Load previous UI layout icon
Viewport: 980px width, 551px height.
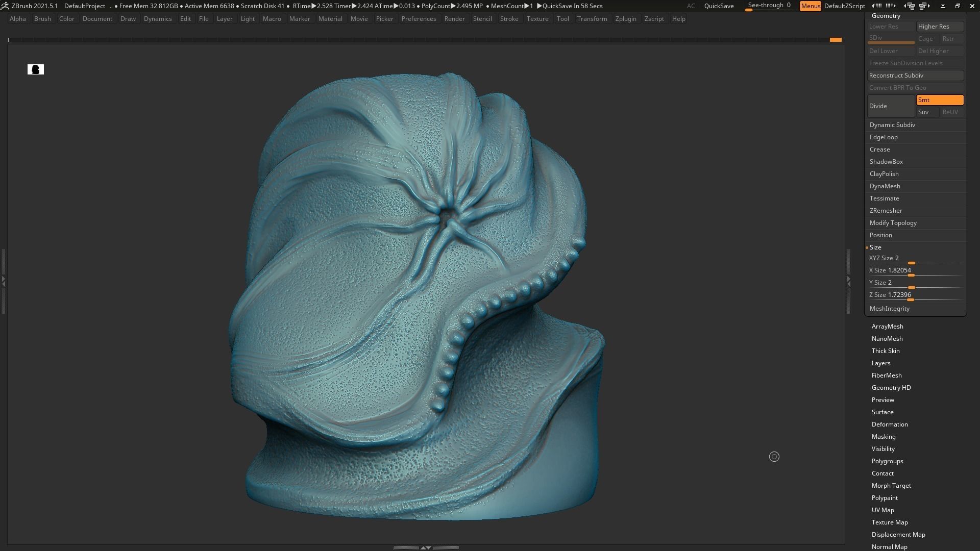pyautogui.click(x=909, y=6)
